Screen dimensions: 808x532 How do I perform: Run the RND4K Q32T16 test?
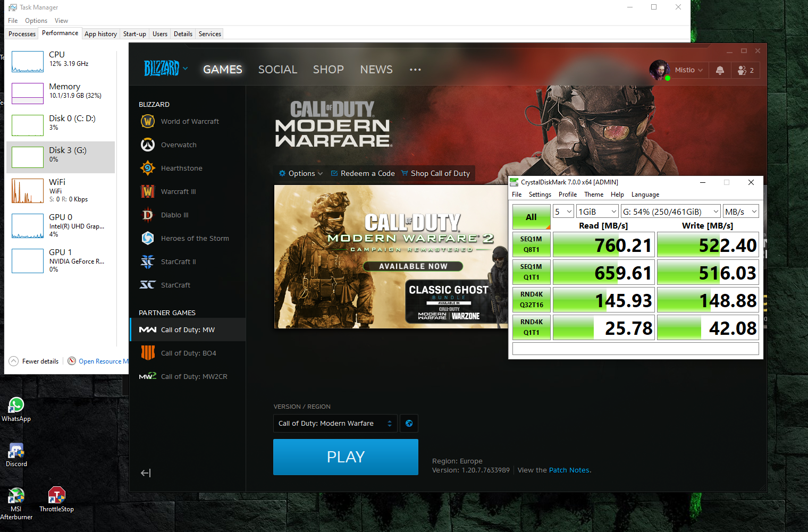(x=531, y=300)
